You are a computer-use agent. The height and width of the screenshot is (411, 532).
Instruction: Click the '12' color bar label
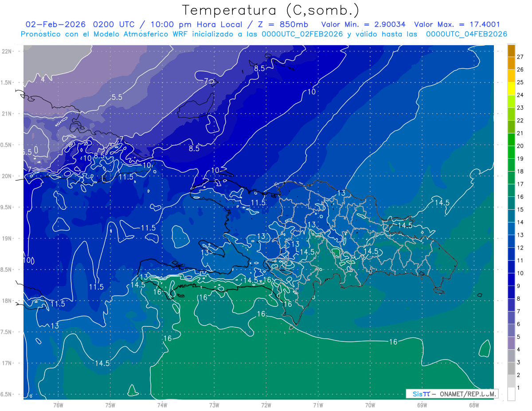520,247
